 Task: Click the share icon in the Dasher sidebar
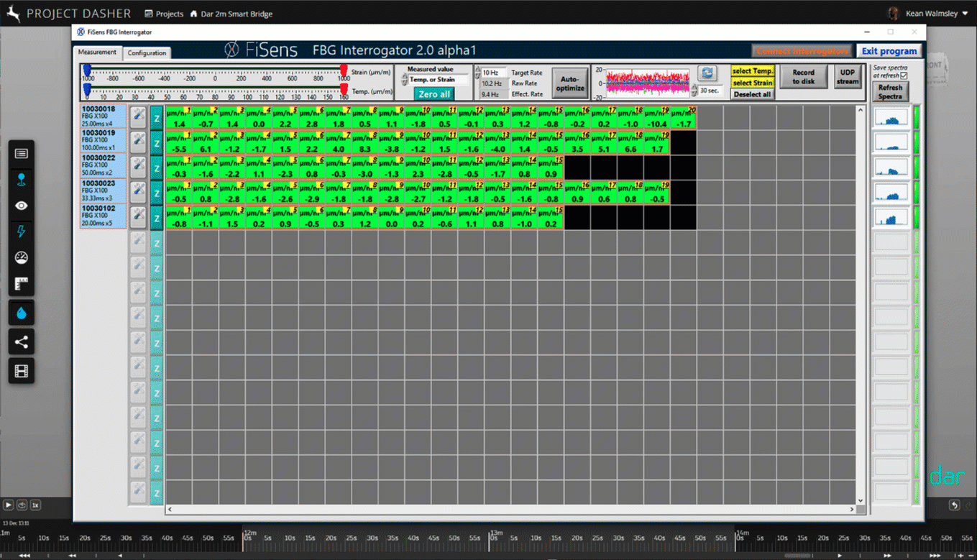click(x=21, y=342)
